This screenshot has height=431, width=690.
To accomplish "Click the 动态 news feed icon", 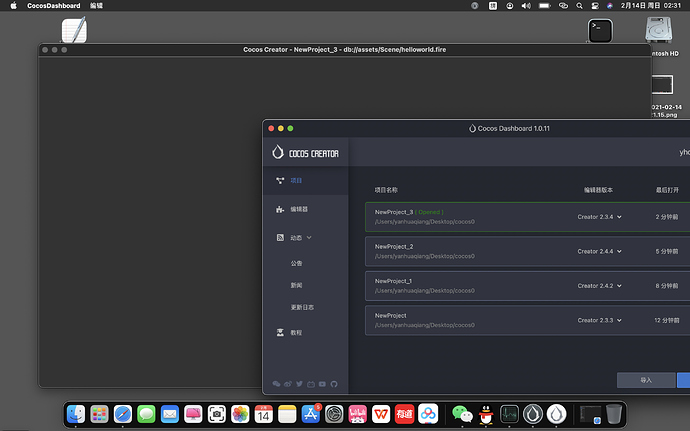I will point(280,238).
